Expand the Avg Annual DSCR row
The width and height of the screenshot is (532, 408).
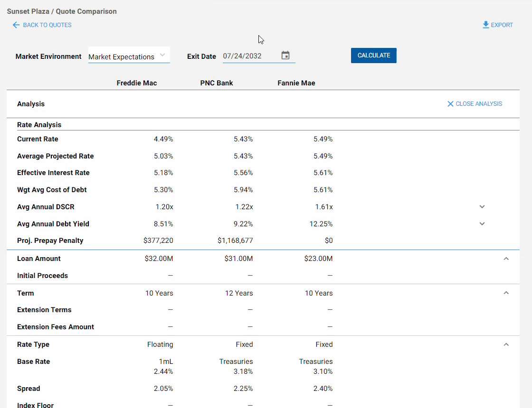pos(482,207)
